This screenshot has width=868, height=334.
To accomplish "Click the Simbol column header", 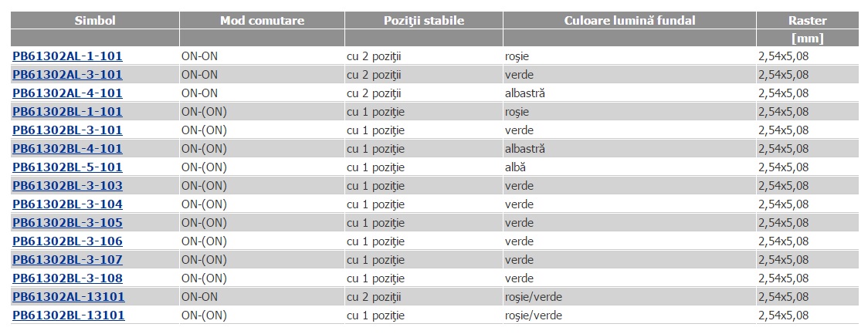I will click(x=95, y=21).
